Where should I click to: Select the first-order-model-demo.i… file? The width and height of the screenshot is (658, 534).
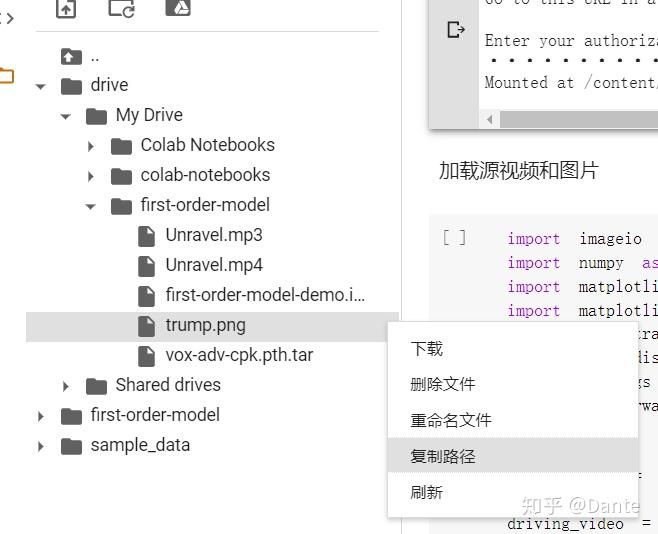click(265, 295)
